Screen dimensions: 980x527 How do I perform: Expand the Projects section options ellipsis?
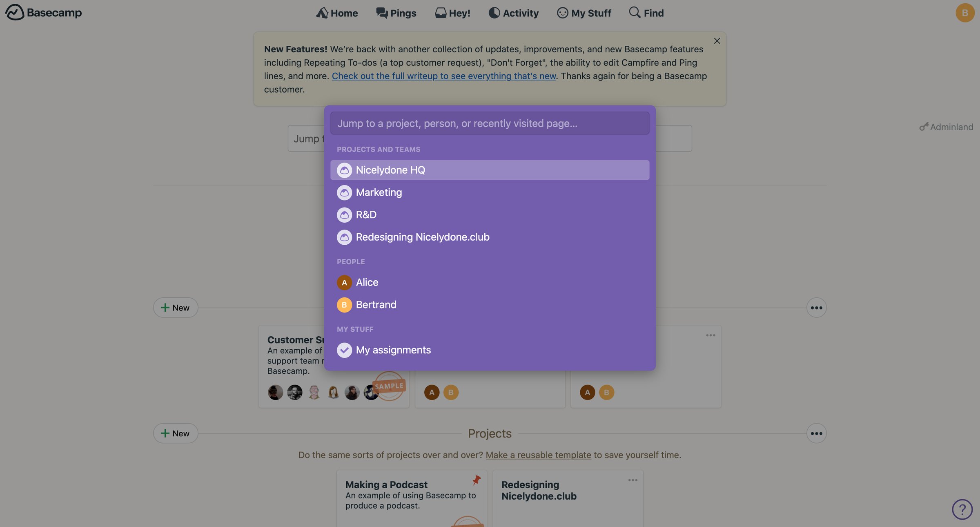coord(816,433)
